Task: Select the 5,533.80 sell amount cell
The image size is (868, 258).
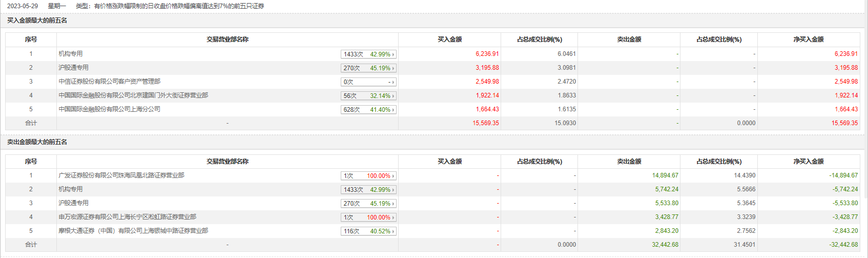Action: click(x=667, y=203)
